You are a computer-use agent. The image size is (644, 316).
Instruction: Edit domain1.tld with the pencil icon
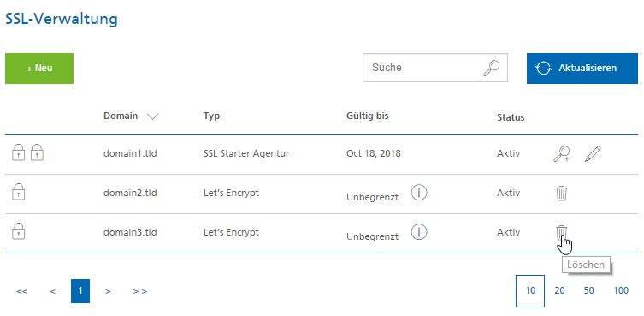click(593, 154)
